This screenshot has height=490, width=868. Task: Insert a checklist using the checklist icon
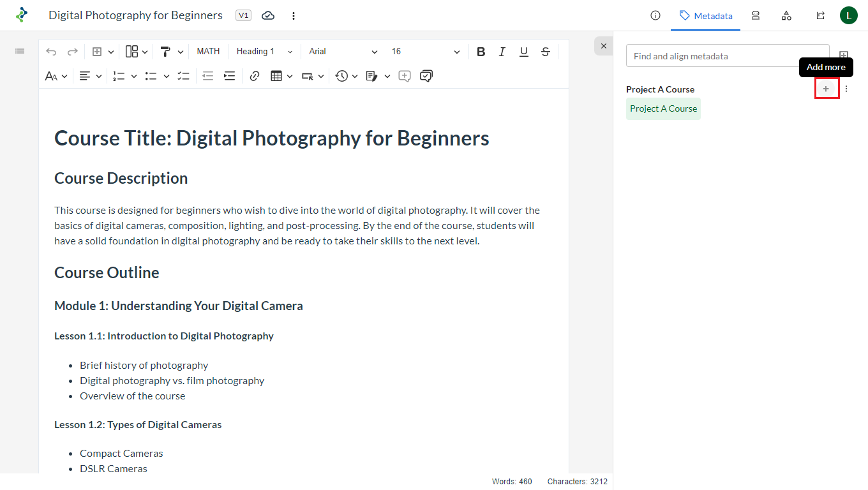pyautogui.click(x=183, y=76)
